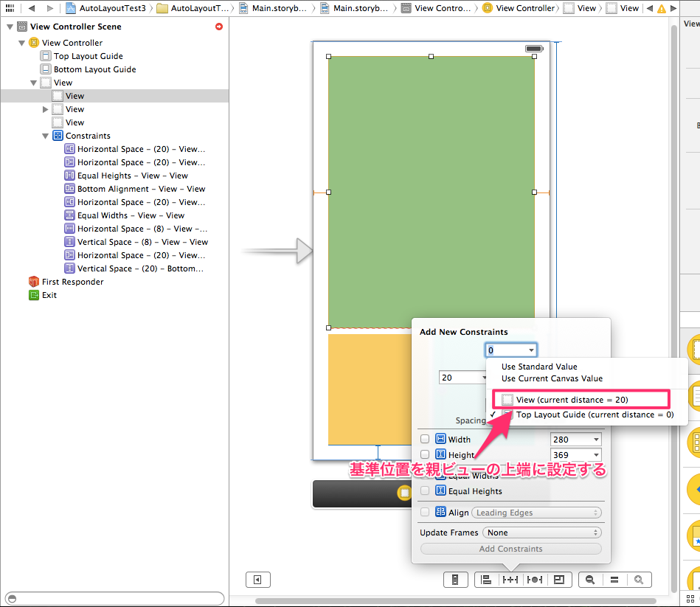Viewport: 700px width, 607px height.
Task: Click the back navigation arrow
Action: pos(30,8)
